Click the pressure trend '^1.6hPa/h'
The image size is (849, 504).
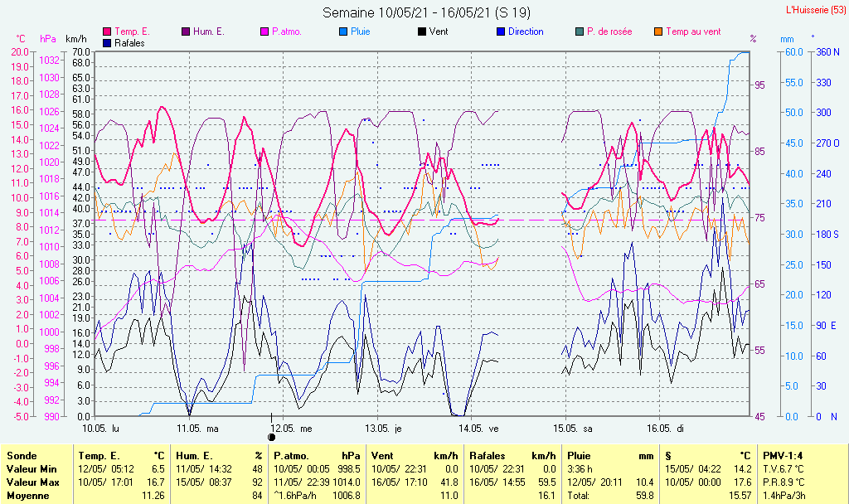(296, 496)
